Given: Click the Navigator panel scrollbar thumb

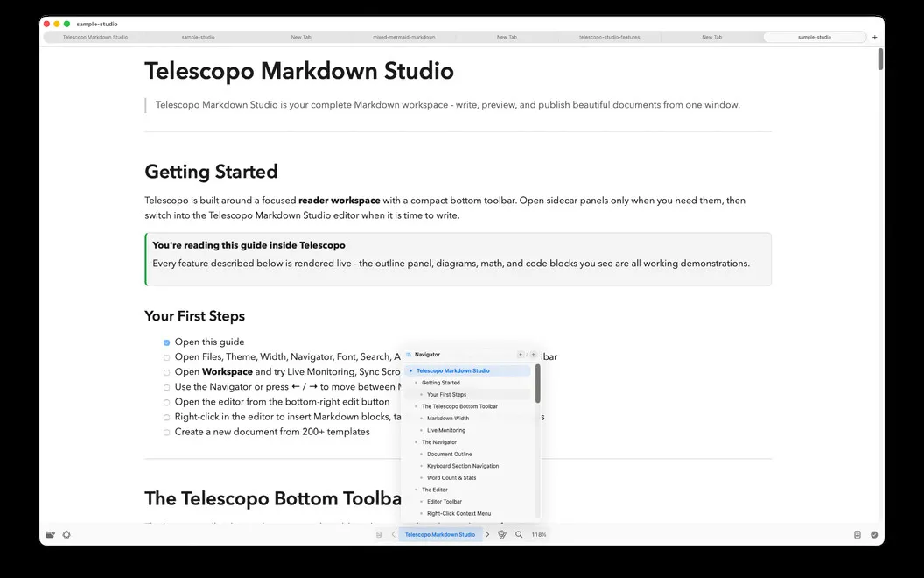Looking at the screenshot, I should 537,384.
